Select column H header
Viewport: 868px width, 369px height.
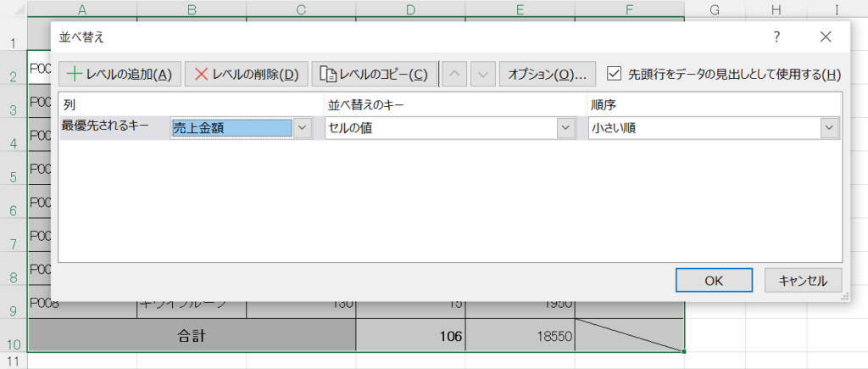pos(776,10)
